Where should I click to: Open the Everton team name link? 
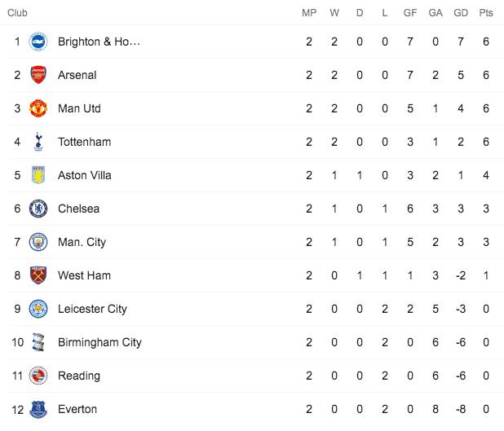click(x=77, y=409)
